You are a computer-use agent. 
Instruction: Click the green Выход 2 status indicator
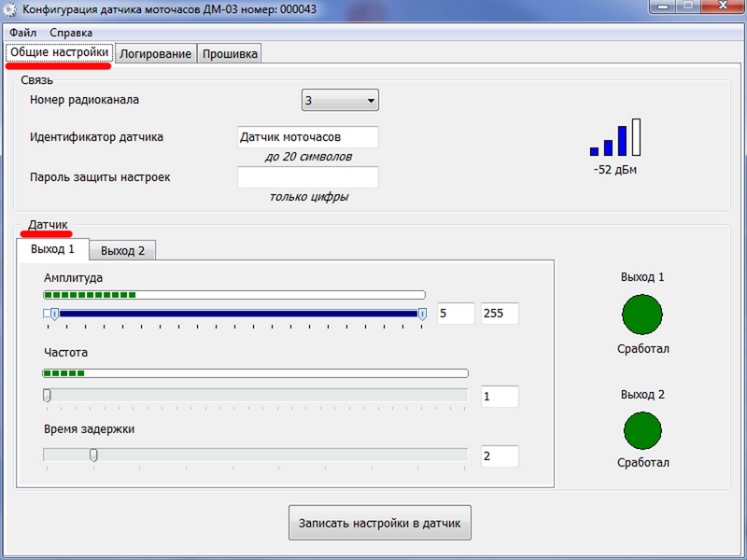(x=642, y=430)
